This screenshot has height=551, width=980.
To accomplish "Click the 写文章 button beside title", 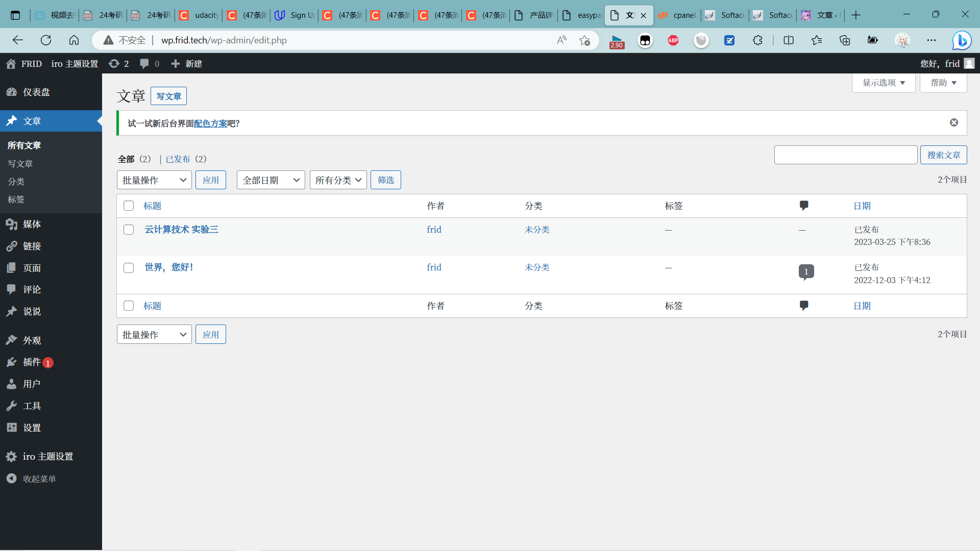I will tap(168, 96).
